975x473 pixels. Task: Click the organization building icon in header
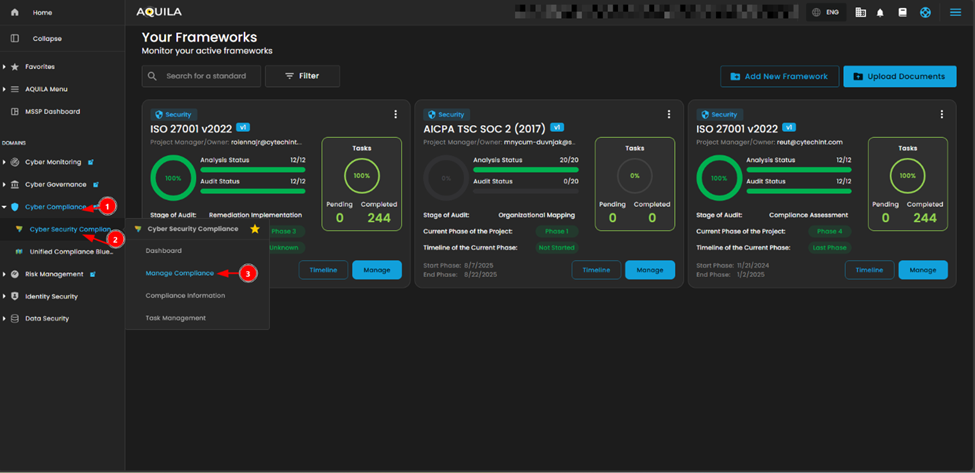click(x=860, y=13)
